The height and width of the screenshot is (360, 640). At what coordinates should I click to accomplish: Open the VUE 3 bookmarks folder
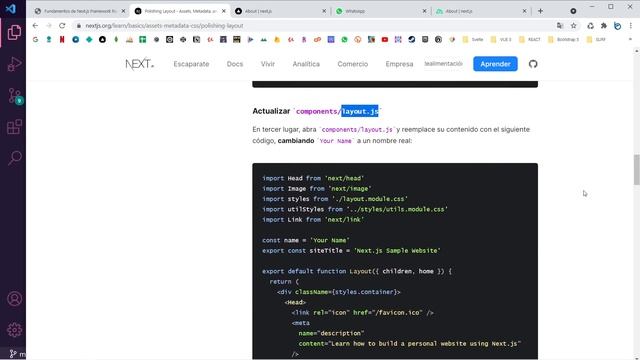(501, 40)
